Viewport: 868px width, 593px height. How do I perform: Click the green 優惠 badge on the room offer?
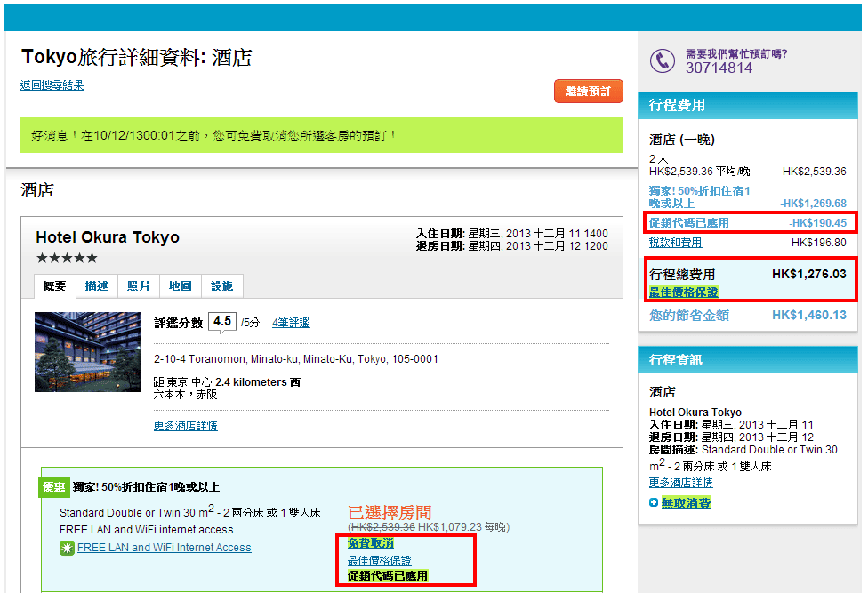coord(53,487)
